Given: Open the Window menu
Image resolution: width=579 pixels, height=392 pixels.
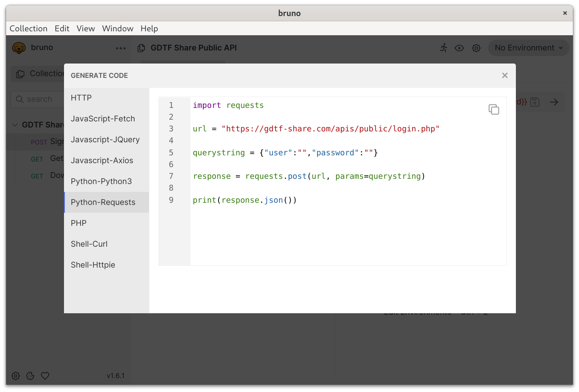Looking at the screenshot, I should 118,28.
